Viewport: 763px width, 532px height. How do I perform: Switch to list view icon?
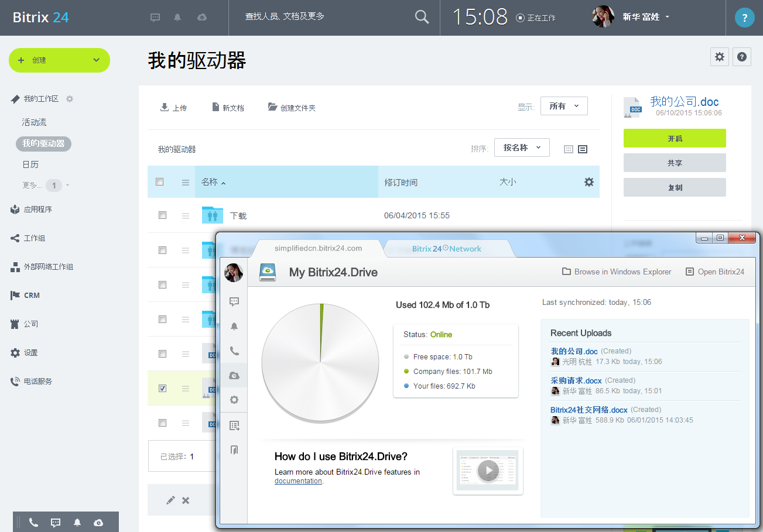pos(583,149)
